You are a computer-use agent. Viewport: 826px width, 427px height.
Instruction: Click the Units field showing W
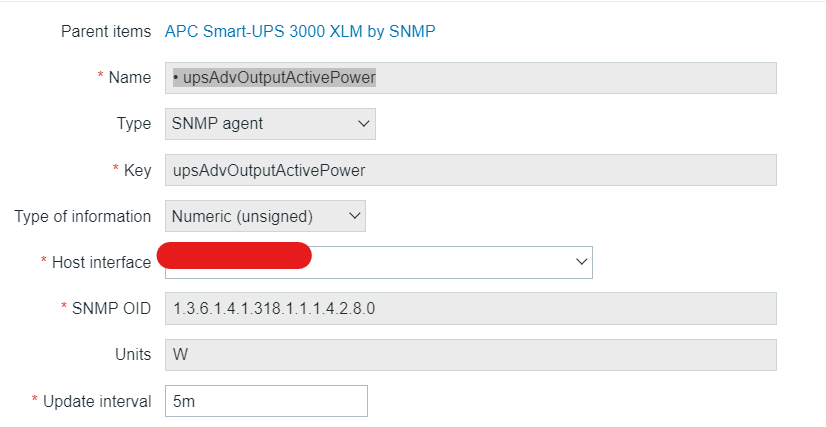470,354
